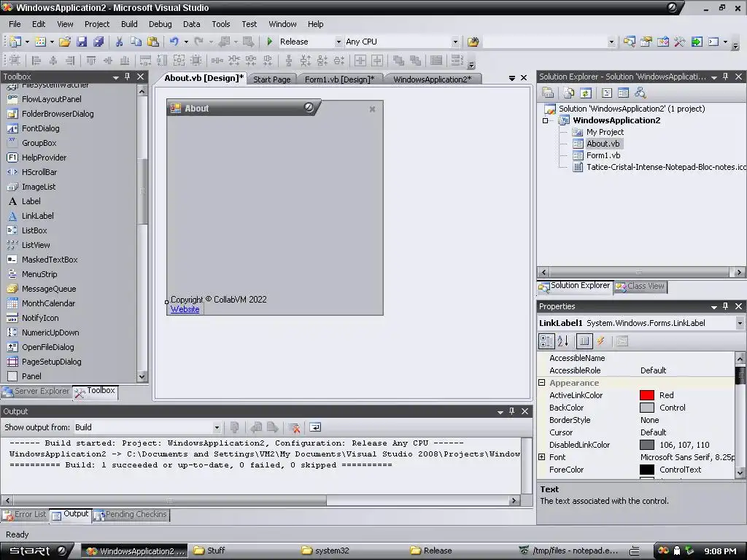
Task: Open the Server Explorer tab
Action: [36, 391]
